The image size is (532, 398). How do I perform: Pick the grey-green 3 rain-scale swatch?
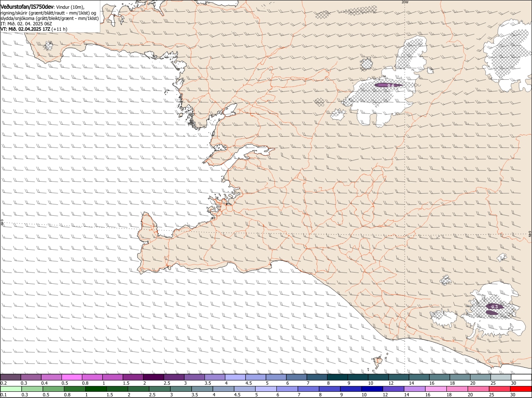(x=181, y=389)
